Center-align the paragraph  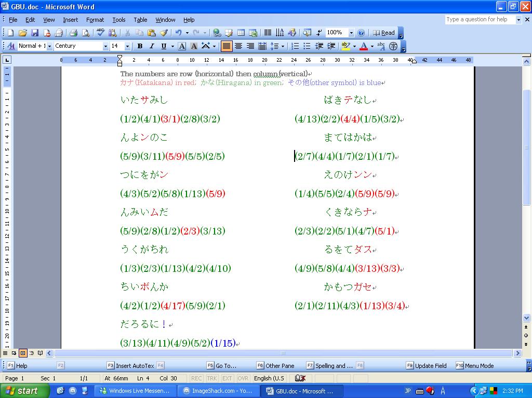pos(238,46)
